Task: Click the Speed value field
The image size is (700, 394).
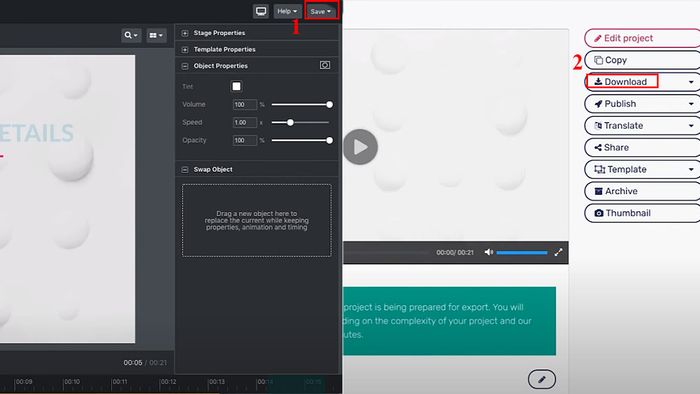Action: (x=245, y=122)
